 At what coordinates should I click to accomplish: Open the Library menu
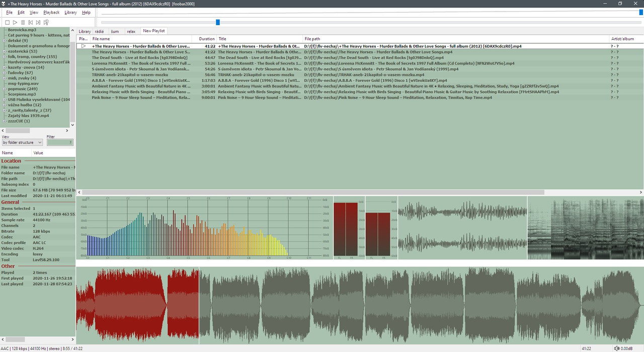(70, 12)
